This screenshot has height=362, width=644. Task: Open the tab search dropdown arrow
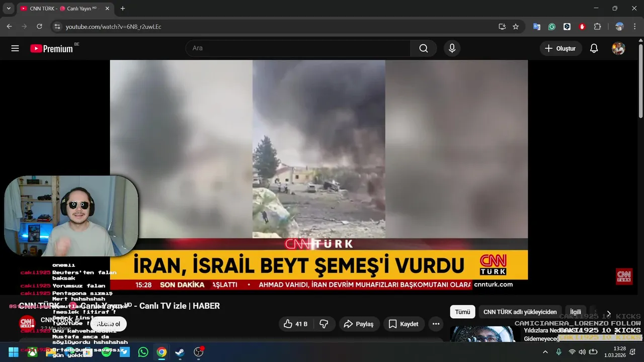coord(9,9)
